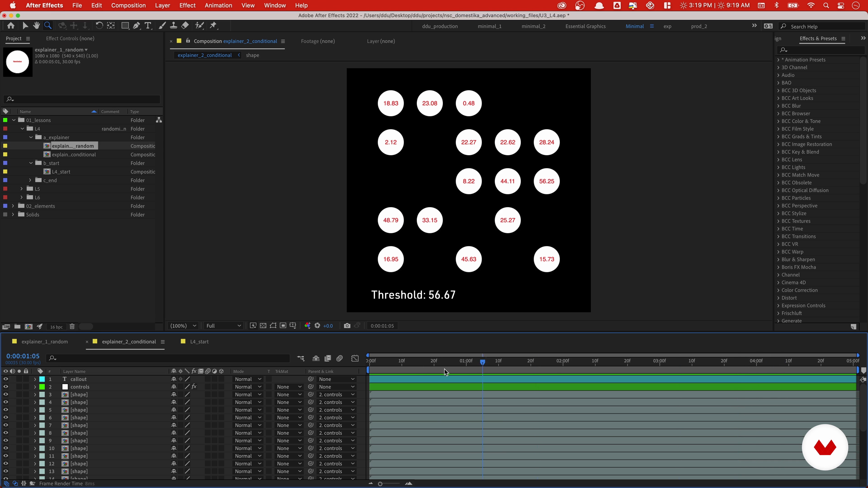
Task: Expand the 02_elements folder
Action: pos(13,206)
